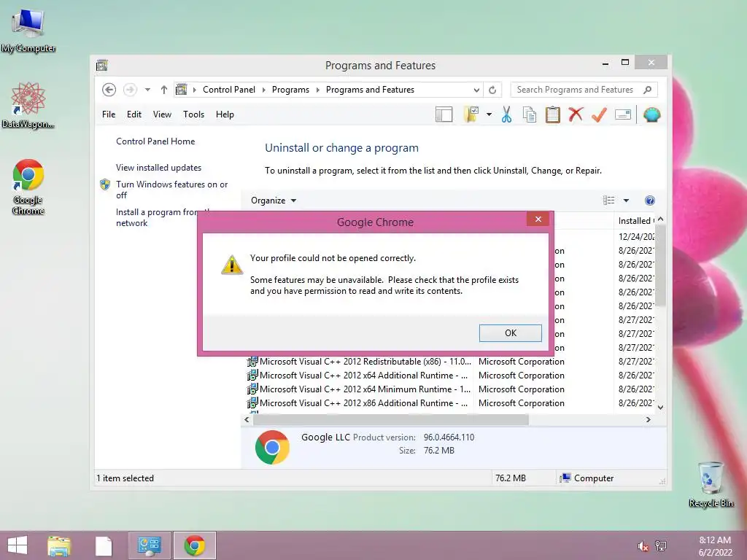Click the Chrome taskbar button
747x560 pixels.
point(194,545)
